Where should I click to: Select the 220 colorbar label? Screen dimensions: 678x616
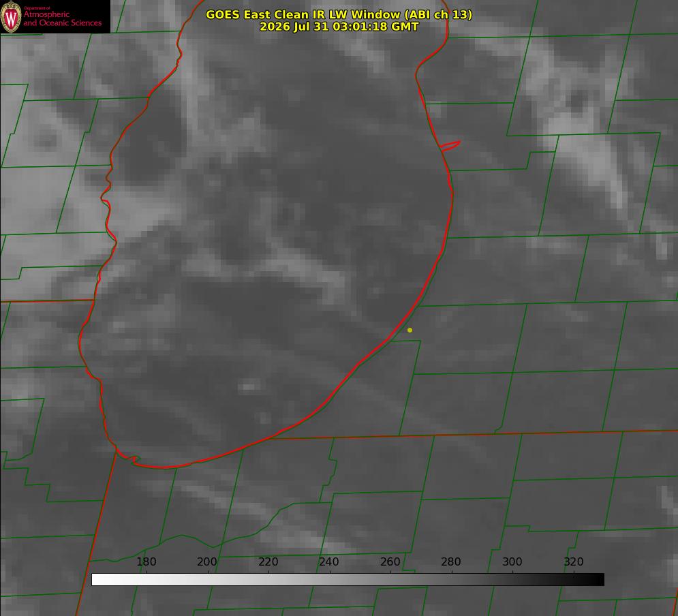pos(268,561)
